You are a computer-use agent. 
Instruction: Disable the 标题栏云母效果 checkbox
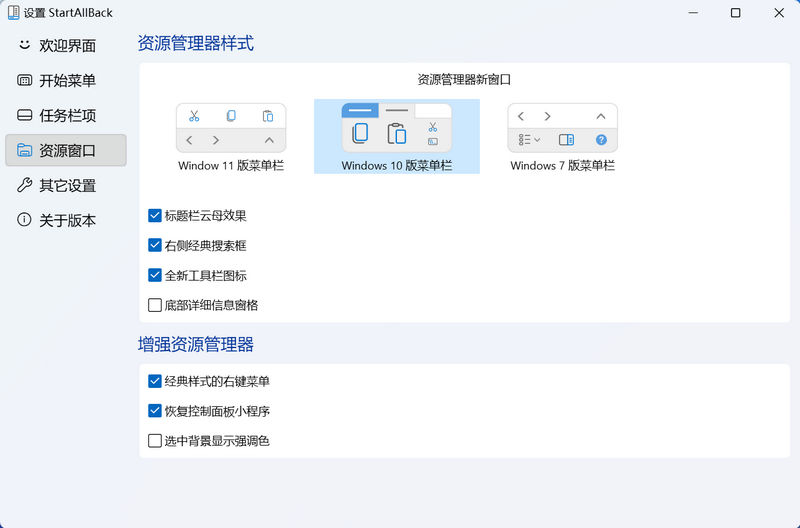coord(155,215)
